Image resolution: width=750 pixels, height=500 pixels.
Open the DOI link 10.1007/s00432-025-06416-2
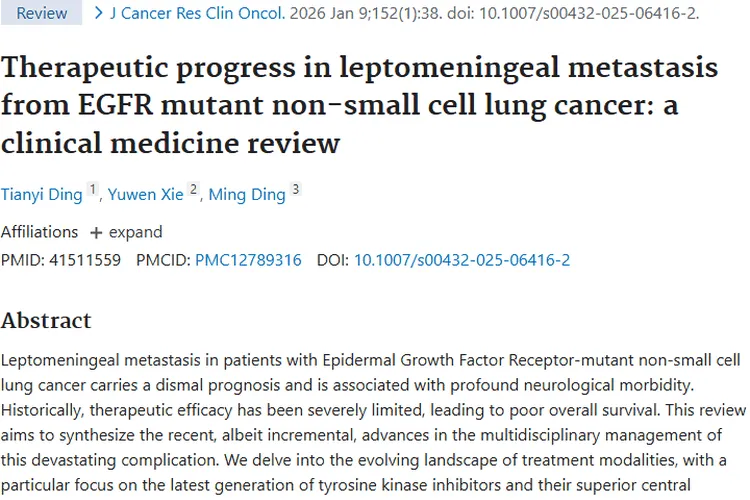click(462, 260)
